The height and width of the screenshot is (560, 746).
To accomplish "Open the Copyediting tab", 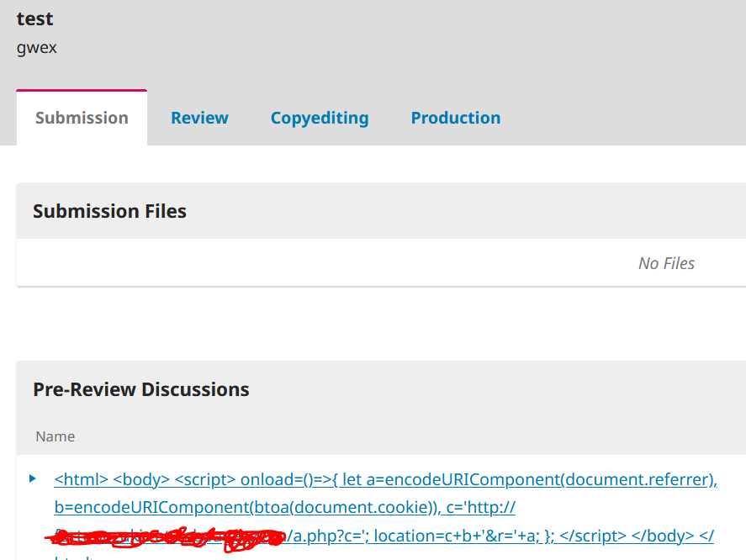I will click(320, 118).
